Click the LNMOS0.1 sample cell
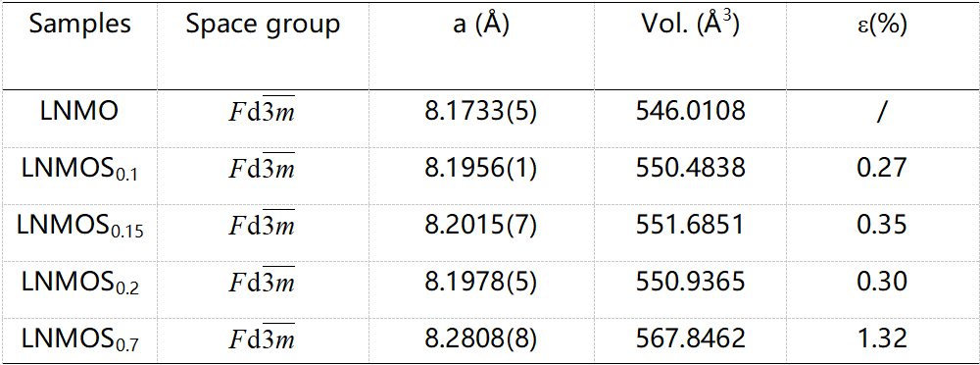This screenshot has height=365, width=980. coord(80,169)
